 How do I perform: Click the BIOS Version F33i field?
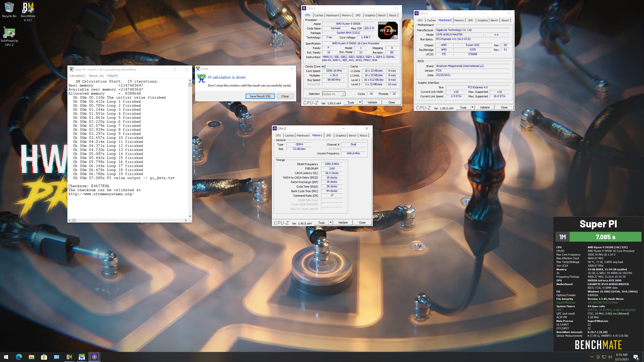(472, 70)
